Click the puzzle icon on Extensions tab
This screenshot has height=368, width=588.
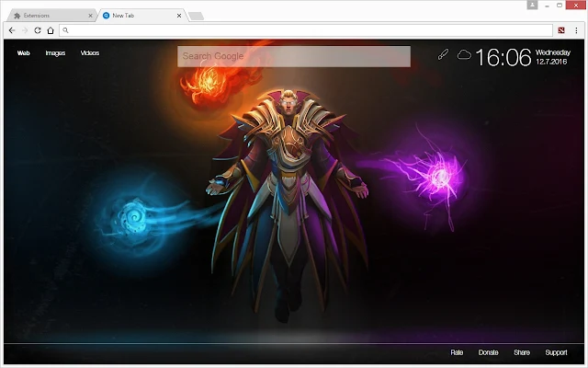tap(17, 16)
